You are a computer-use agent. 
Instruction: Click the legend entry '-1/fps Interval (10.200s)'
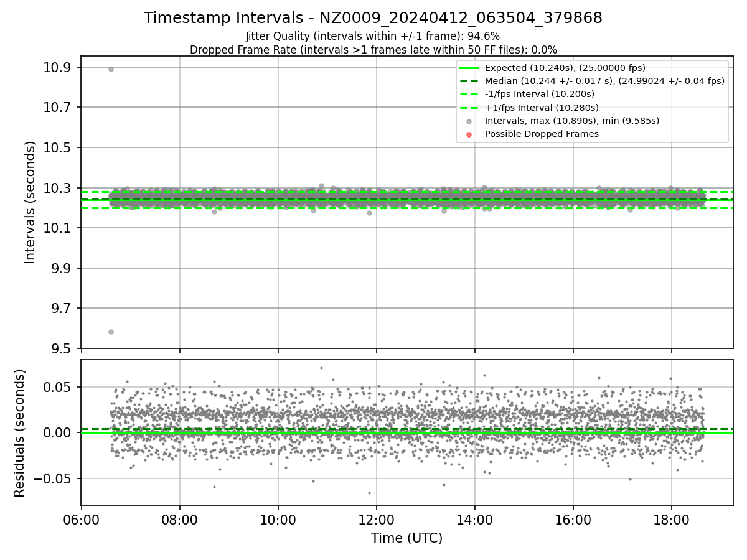point(540,94)
